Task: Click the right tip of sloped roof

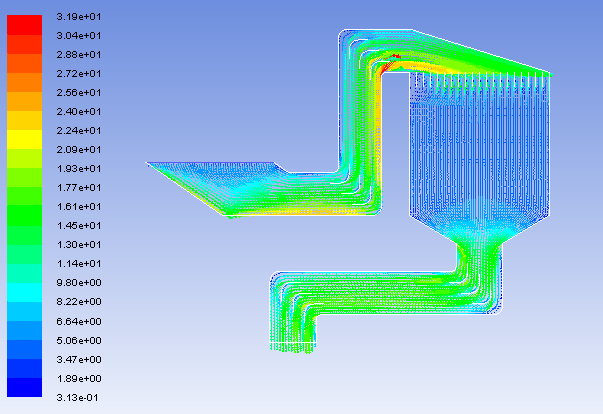Action: point(548,72)
